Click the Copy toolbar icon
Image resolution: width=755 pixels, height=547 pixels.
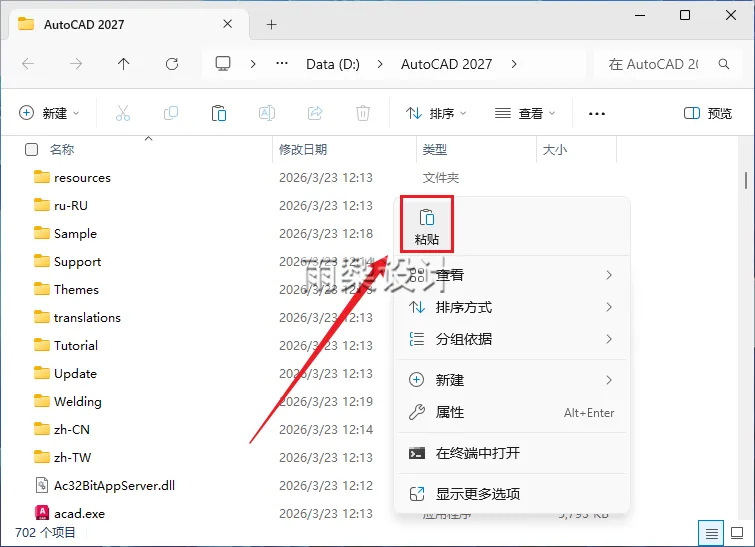coord(170,114)
